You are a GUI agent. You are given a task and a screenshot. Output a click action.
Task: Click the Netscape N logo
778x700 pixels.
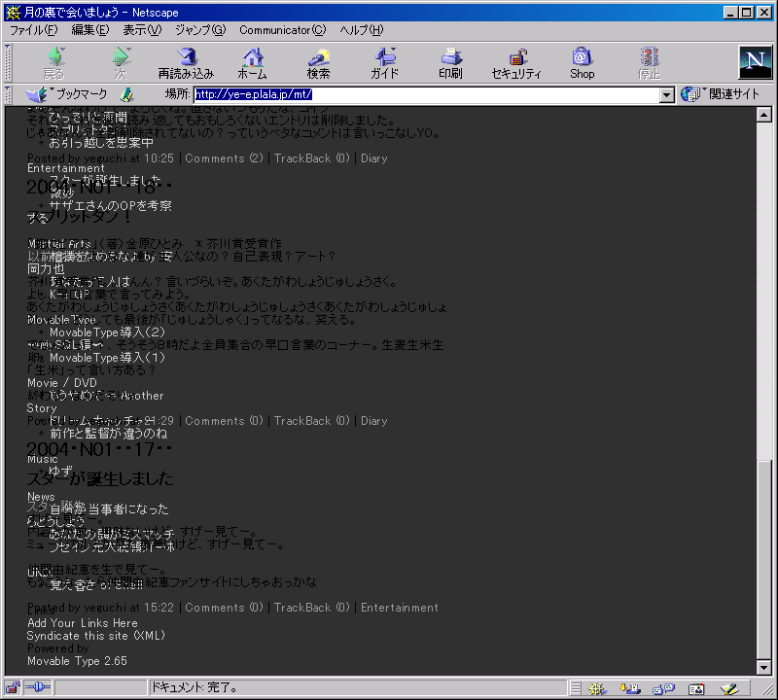tap(756, 62)
